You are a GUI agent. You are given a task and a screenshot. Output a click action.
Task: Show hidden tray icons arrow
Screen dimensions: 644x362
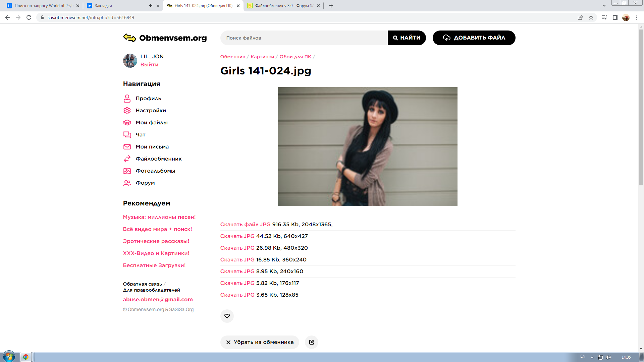[592, 357]
